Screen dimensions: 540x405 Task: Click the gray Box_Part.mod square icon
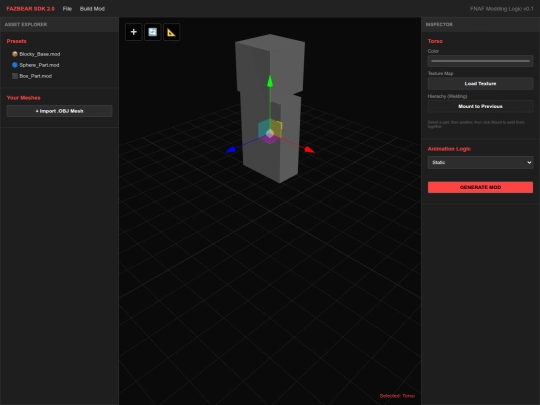click(x=15, y=76)
